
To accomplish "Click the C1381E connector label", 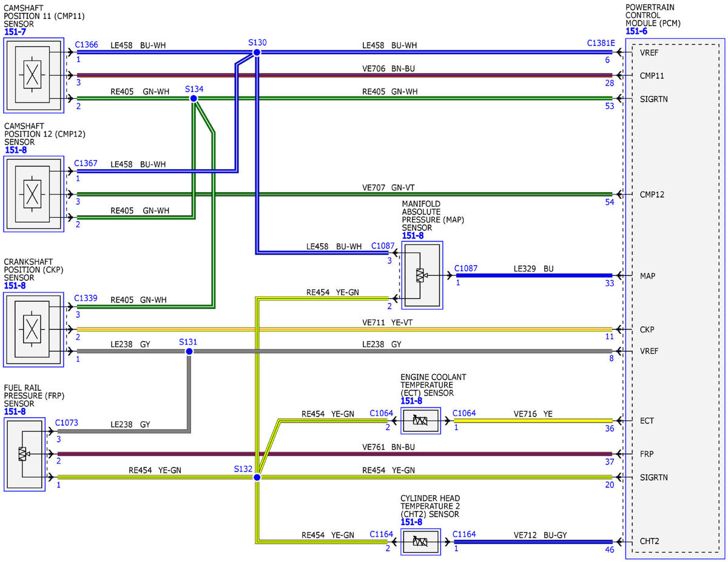I will tap(601, 43).
